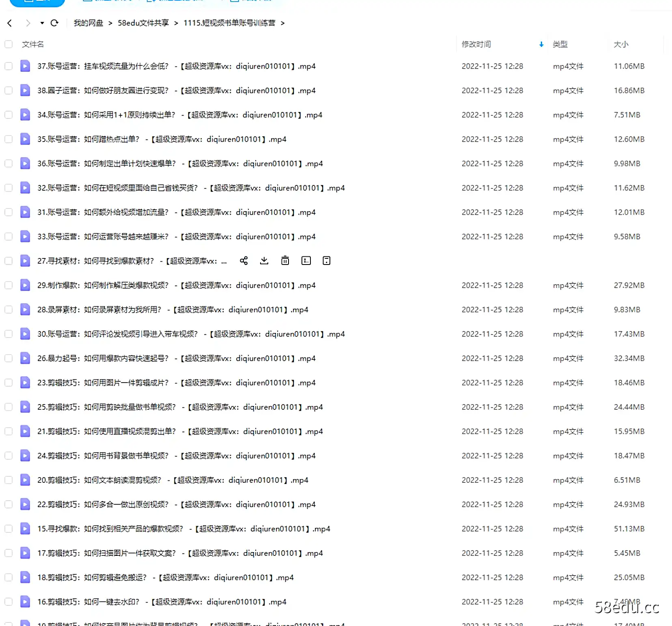This screenshot has width=672, height=626.
Task: Open file 21.剪辑技巧：如何使用直播视频混剪出单
Action: pos(180,431)
